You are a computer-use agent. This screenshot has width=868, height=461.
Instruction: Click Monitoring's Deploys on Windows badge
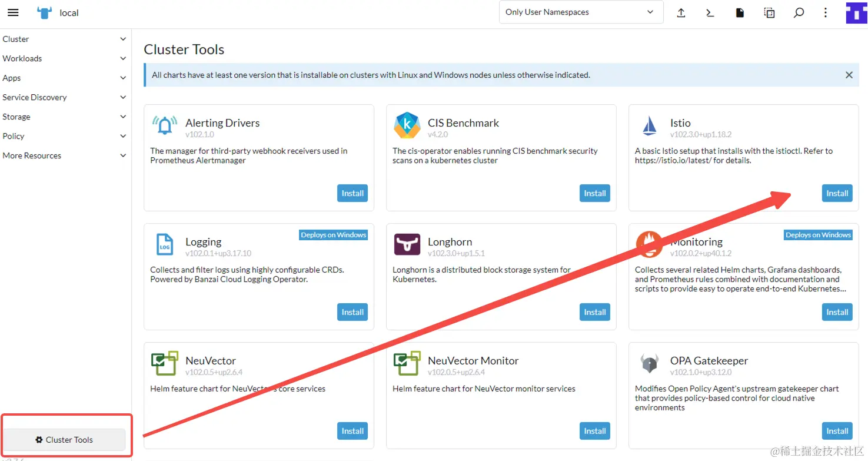tap(818, 235)
